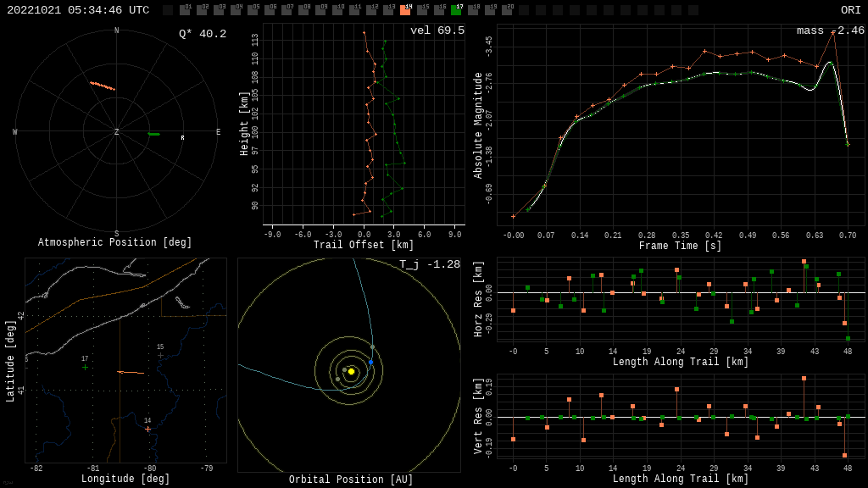Click the T_j -1.28 value
Screen dimensions: 868x488
430,264
